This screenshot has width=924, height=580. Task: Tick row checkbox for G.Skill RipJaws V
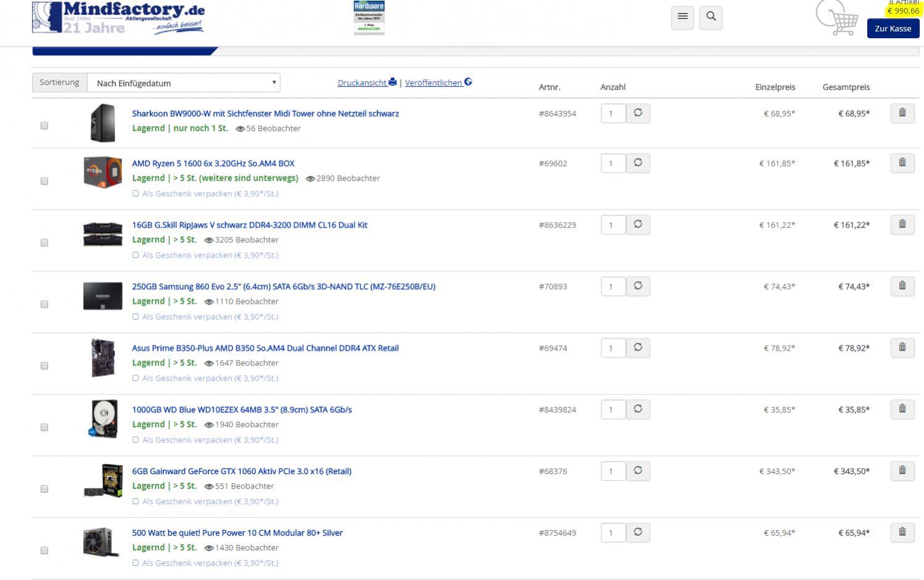44,243
